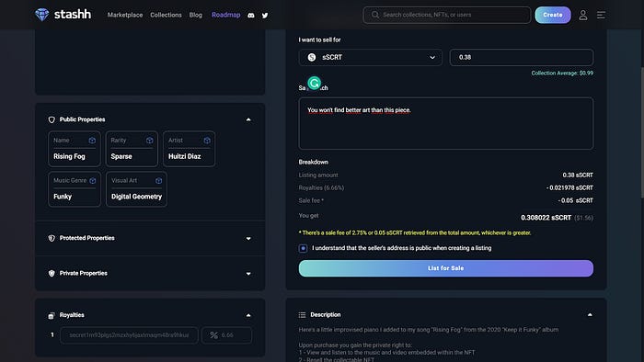Click the Public Properties shield icon
Image resolution: width=644 pixels, height=362 pixels.
pyautogui.click(x=52, y=119)
